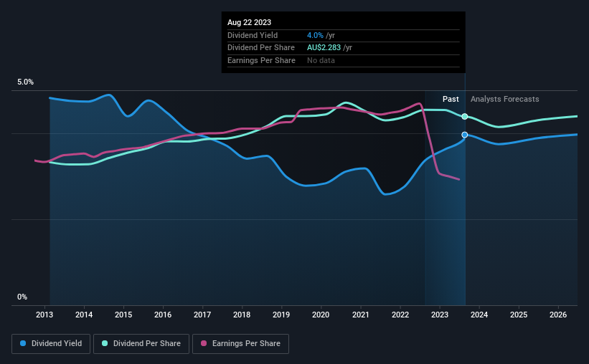Click the 2013 x-axis year label
589x364 pixels.
(44, 315)
